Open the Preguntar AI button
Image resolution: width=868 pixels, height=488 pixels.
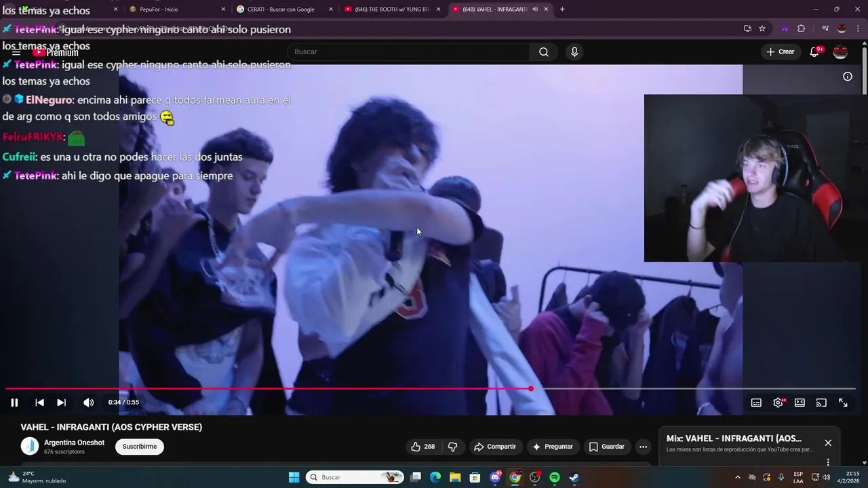[553, 447]
